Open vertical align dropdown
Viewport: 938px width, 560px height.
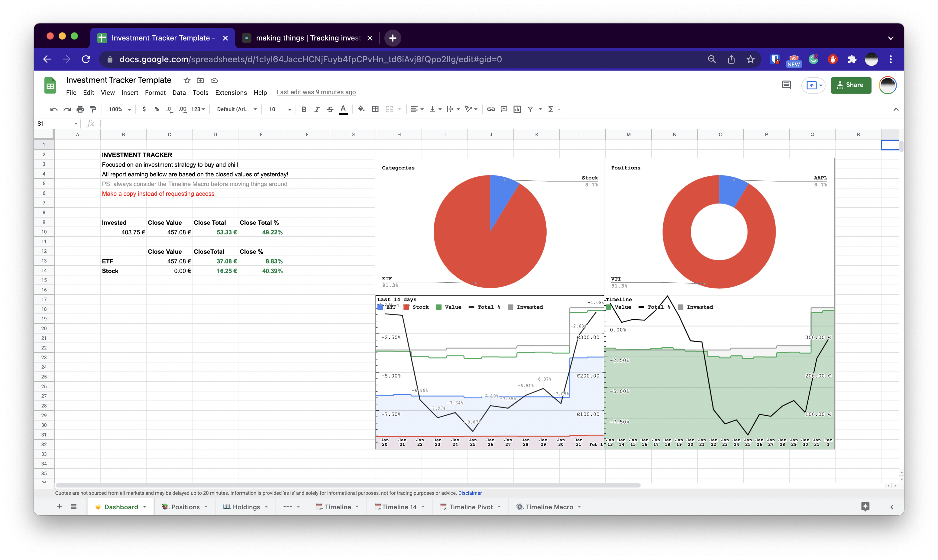point(435,109)
